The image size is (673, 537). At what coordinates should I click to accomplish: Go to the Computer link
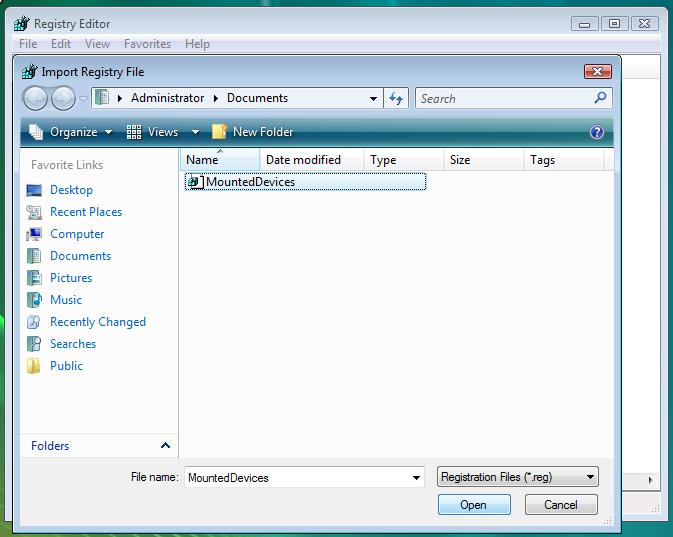pyautogui.click(x=77, y=234)
